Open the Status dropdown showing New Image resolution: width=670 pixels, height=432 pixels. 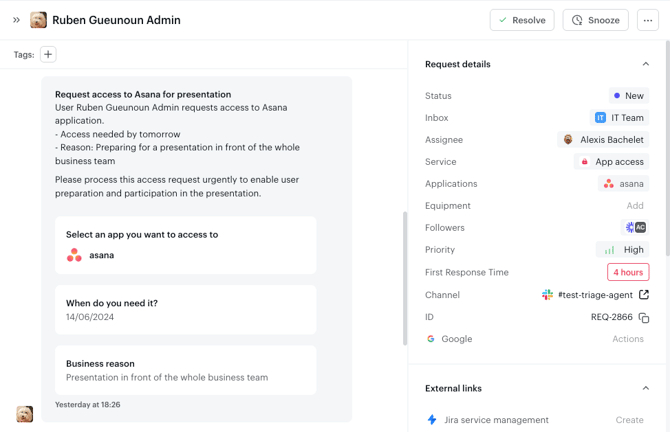click(629, 96)
